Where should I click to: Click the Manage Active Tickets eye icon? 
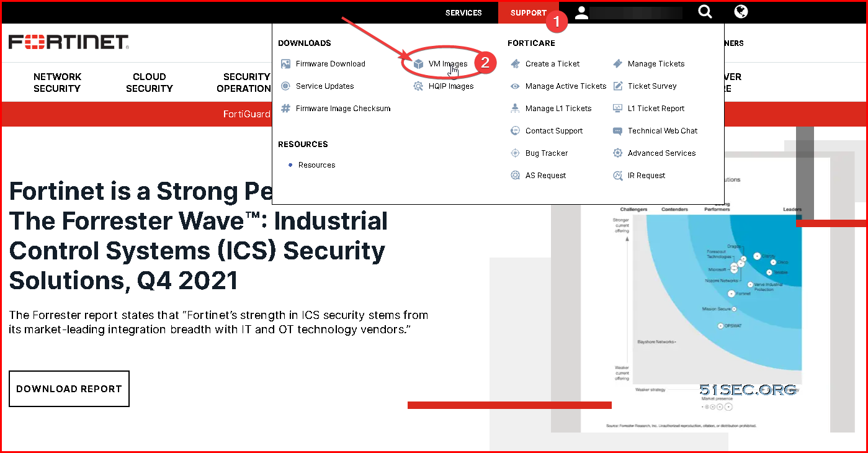[515, 86]
